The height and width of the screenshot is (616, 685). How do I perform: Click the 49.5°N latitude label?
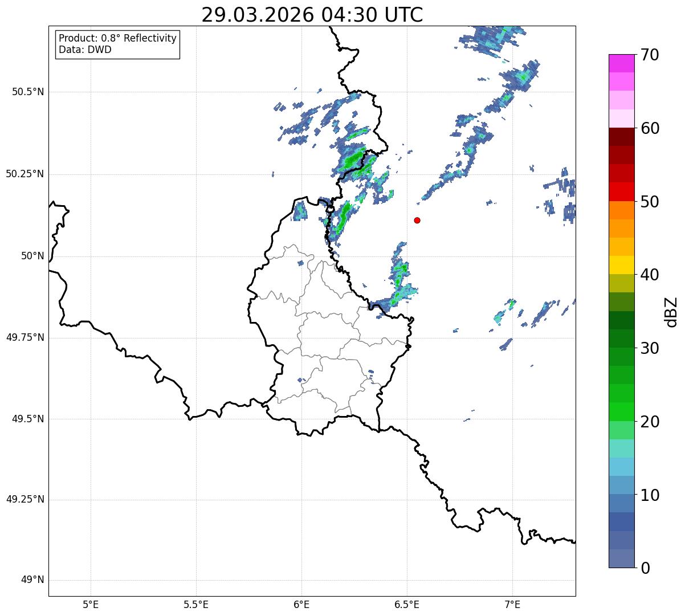[x=28, y=419]
